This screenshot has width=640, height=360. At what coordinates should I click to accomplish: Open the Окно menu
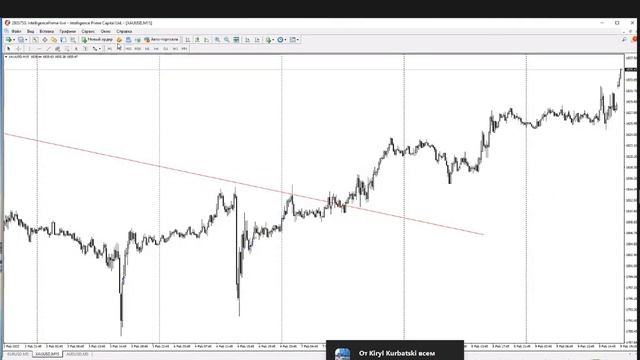(x=105, y=31)
